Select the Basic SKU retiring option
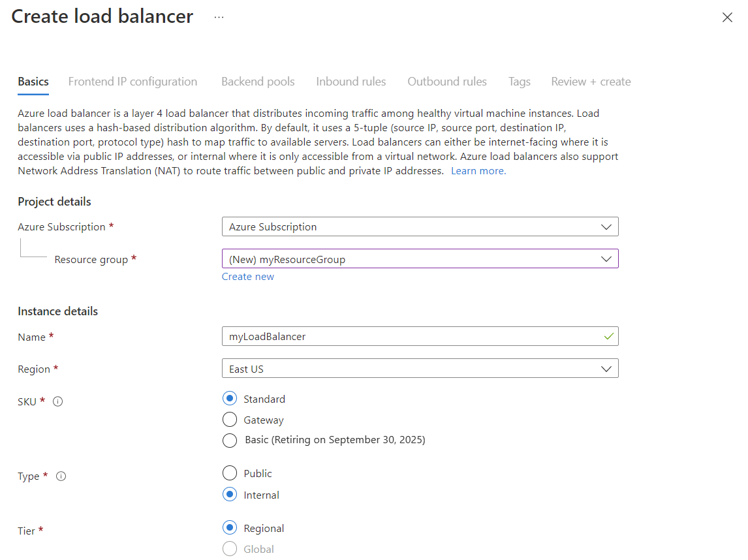The image size is (748, 560). [x=230, y=441]
